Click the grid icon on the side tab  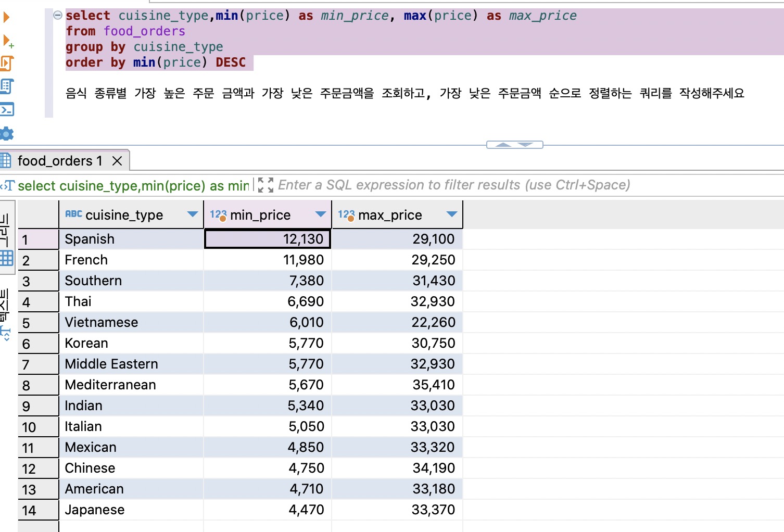[x=6, y=258]
